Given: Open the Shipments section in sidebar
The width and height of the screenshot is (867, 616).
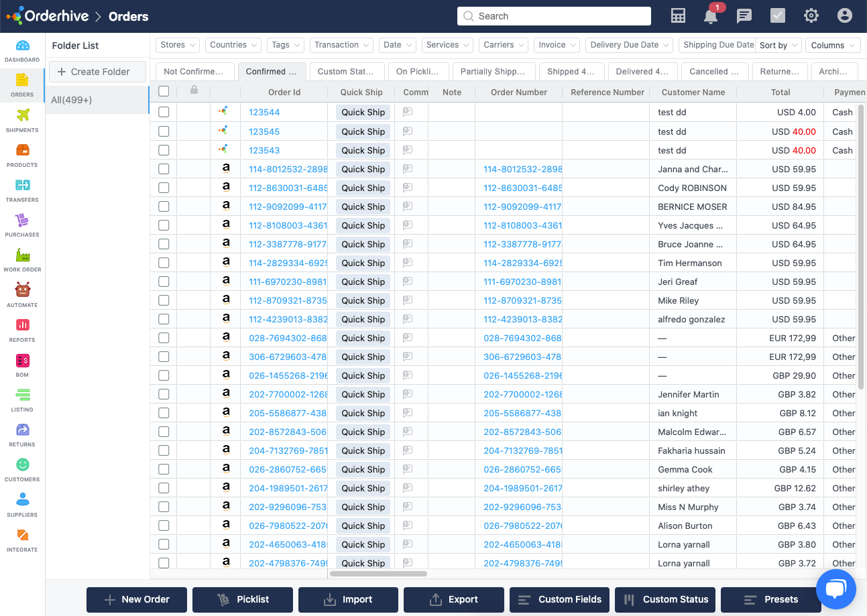Looking at the screenshot, I should [22, 119].
